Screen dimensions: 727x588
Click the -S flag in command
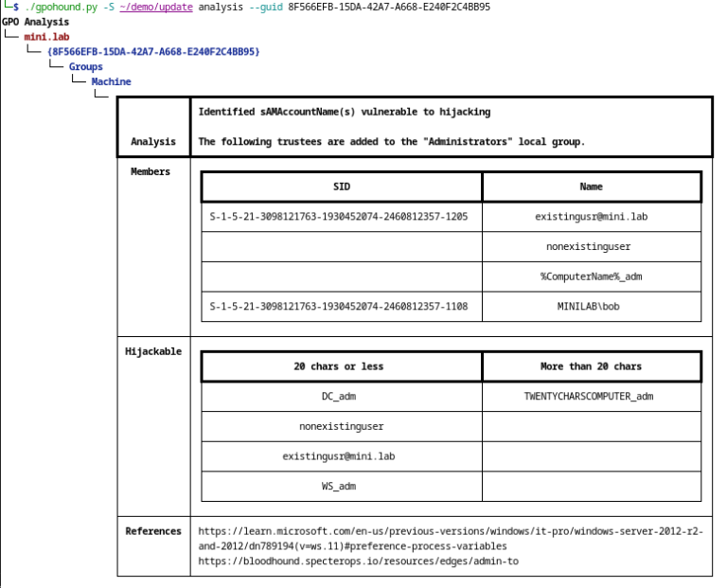[109, 7]
